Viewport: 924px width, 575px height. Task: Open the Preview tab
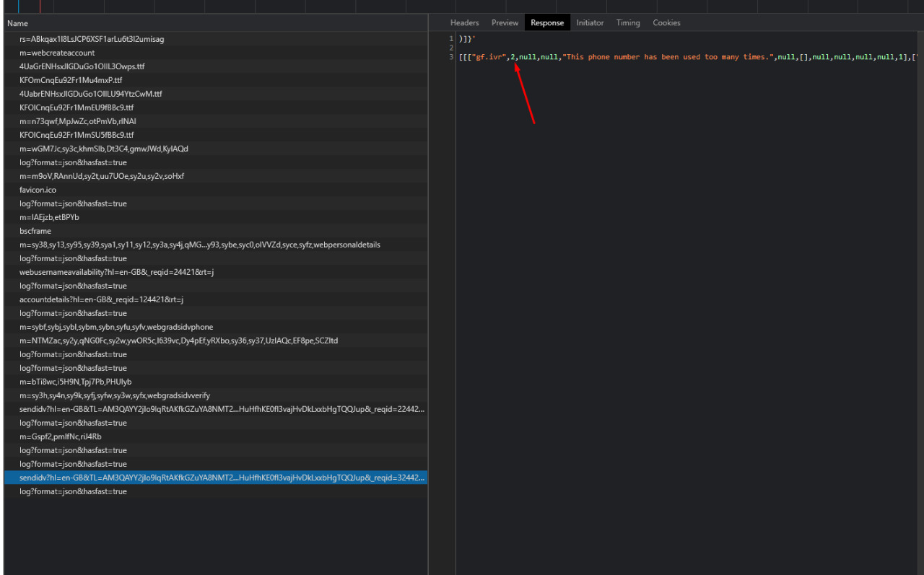pos(505,23)
